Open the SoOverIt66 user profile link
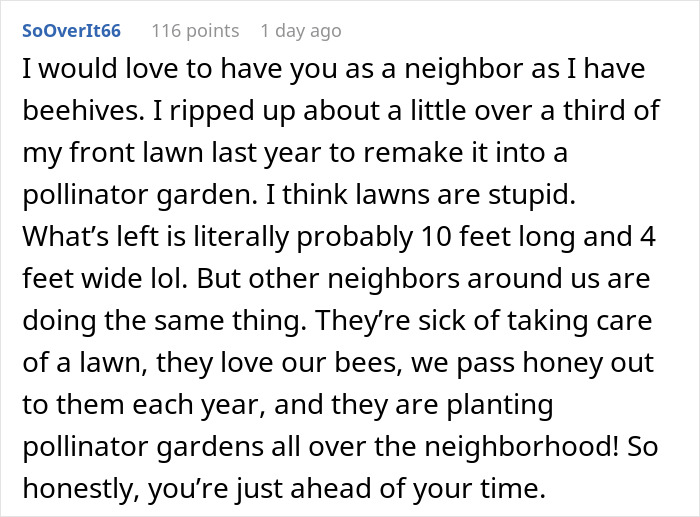This screenshot has width=700, height=517. pyautogui.click(x=71, y=31)
